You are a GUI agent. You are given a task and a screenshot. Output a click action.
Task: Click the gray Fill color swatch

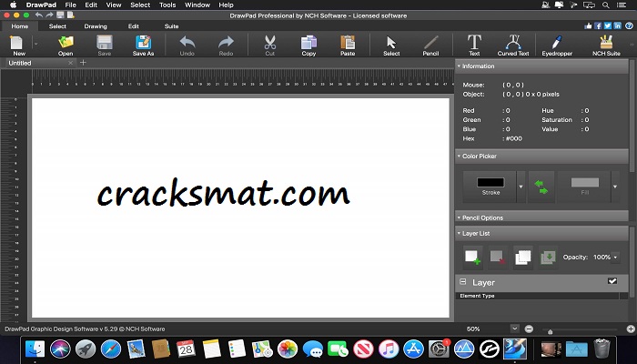pos(584,183)
